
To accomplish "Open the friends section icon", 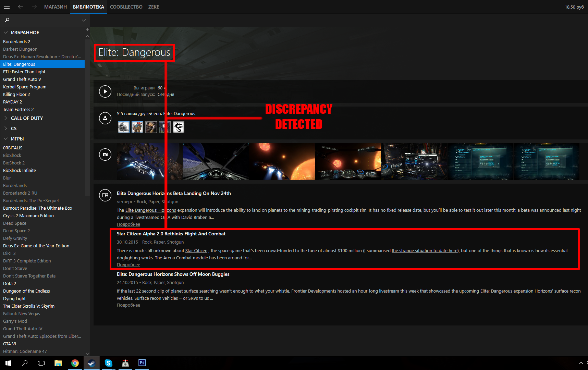I will 105,118.
